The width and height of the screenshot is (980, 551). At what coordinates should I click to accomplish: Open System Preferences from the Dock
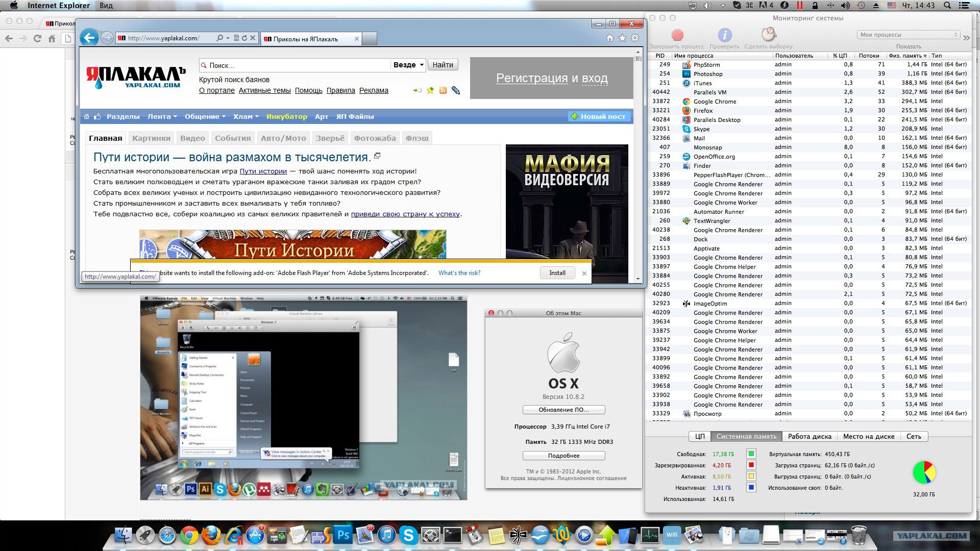[430, 535]
